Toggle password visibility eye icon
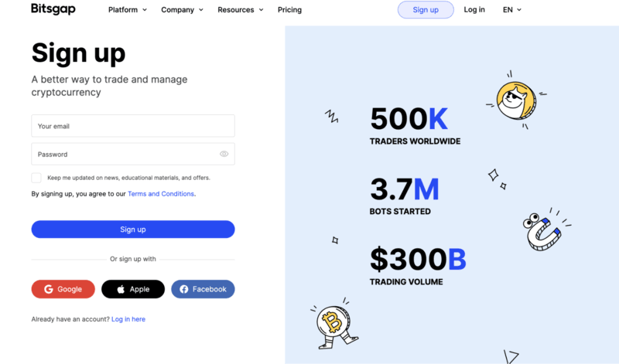Screen dimensions: 619x364 tap(224, 154)
